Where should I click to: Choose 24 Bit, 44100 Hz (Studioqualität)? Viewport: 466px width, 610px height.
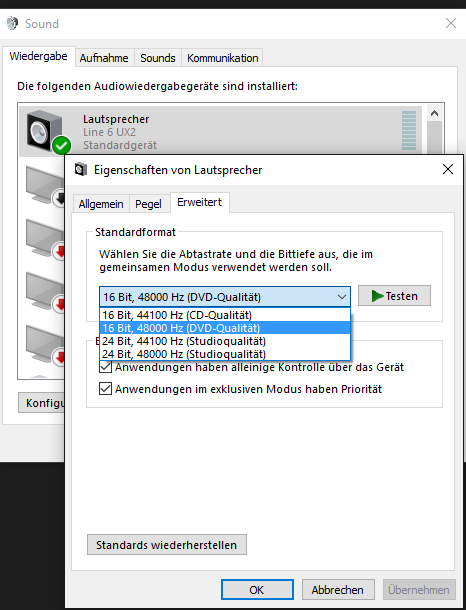[x=225, y=341]
